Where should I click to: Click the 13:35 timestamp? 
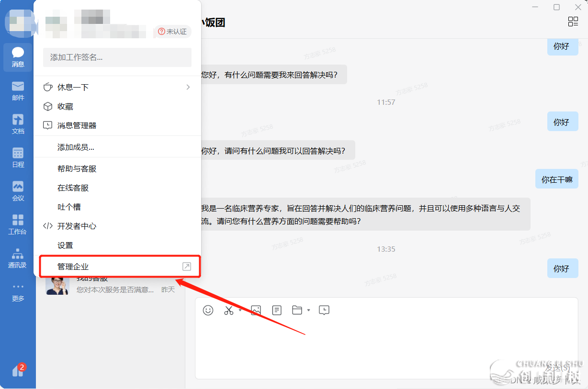coord(386,249)
